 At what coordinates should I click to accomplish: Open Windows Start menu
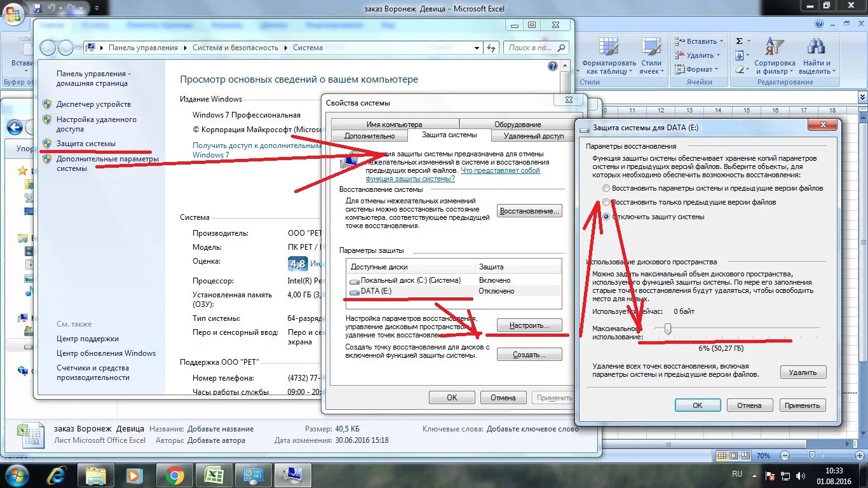coord(16,475)
